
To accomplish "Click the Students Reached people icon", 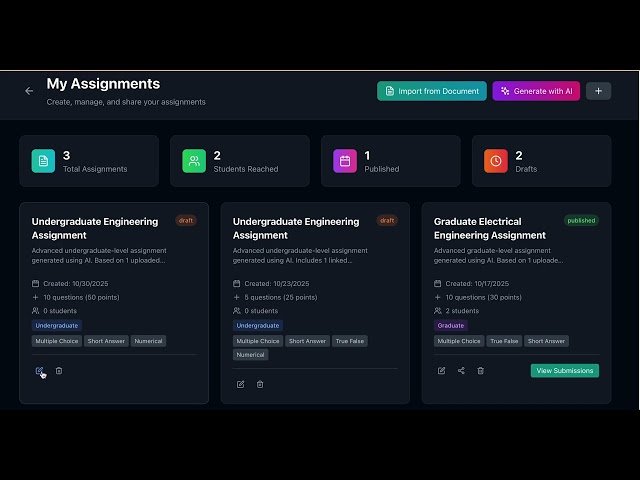I will pyautogui.click(x=194, y=161).
